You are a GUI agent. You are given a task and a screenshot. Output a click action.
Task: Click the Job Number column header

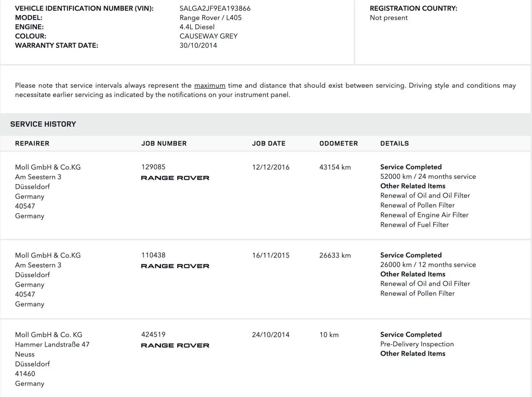(x=164, y=144)
